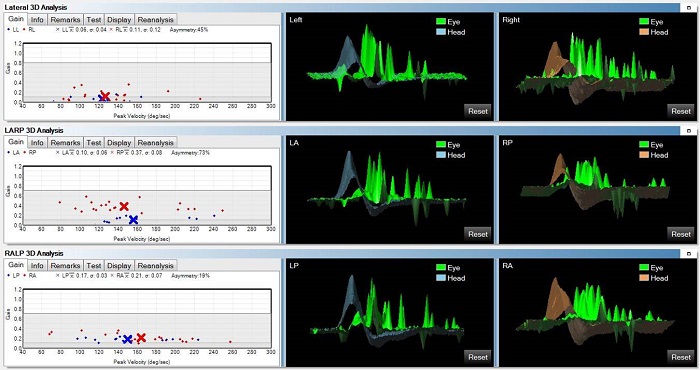Reset the Right lateral 3D view

pyautogui.click(x=681, y=111)
